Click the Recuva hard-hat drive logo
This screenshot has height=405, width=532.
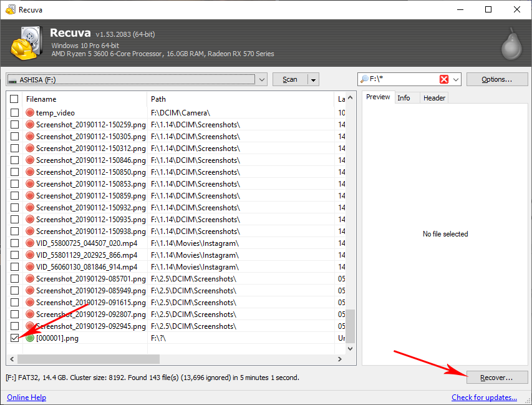pos(26,43)
